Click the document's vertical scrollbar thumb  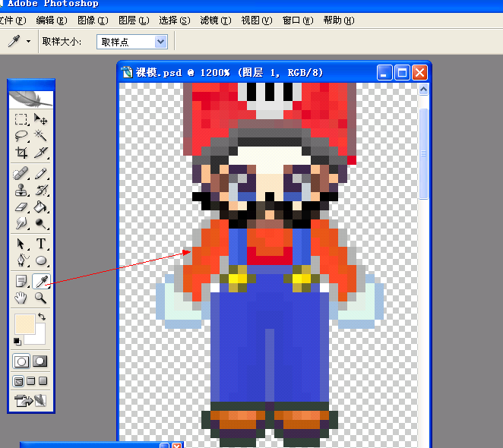423,153
